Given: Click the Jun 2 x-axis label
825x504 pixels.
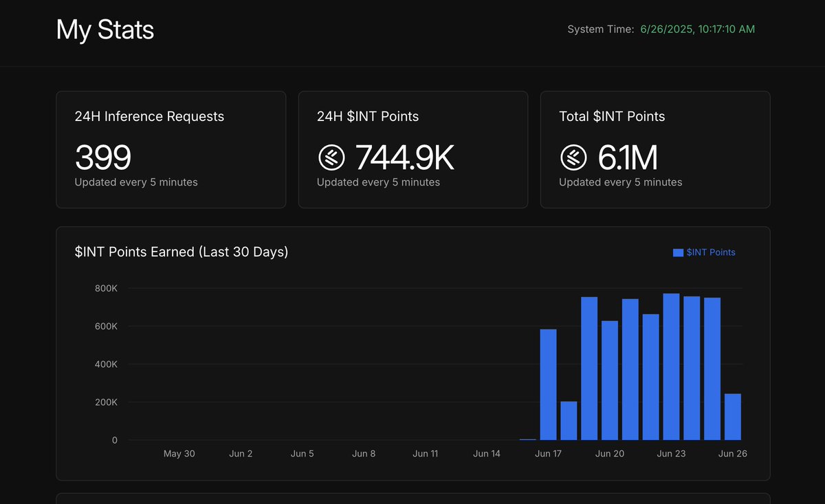Looking at the screenshot, I should tap(241, 454).
